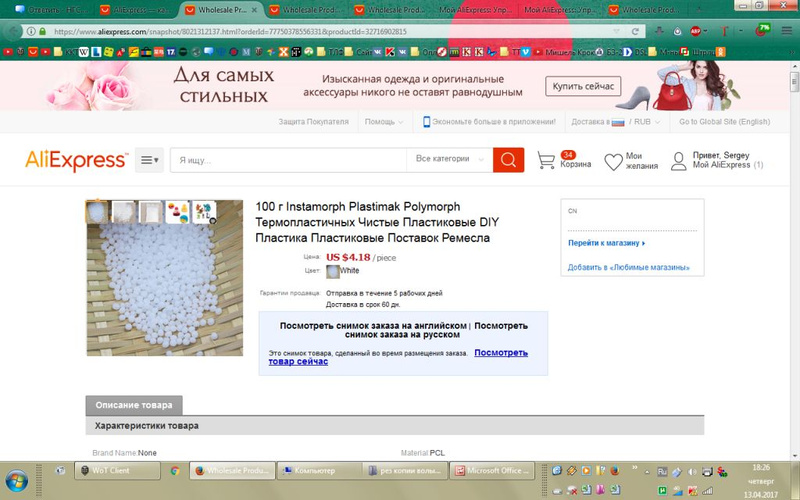The image size is (800, 500).
Task: Open the shopping cart icon
Action: click(546, 160)
